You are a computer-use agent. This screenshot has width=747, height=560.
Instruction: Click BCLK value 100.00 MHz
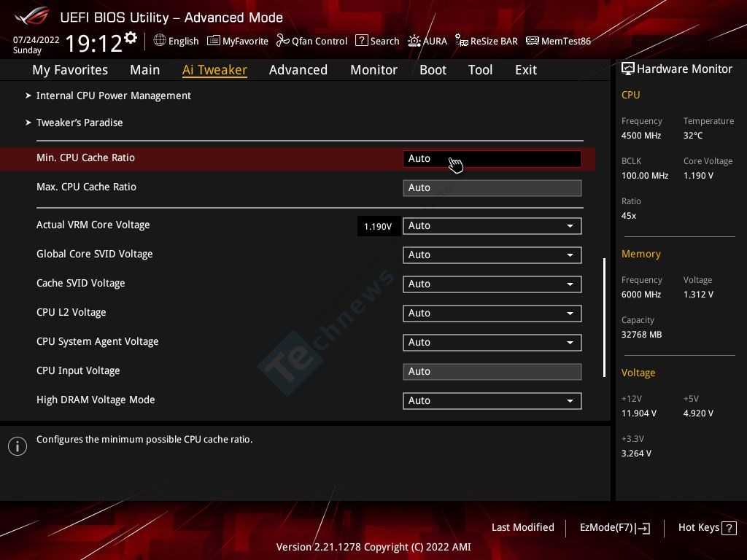pos(645,176)
